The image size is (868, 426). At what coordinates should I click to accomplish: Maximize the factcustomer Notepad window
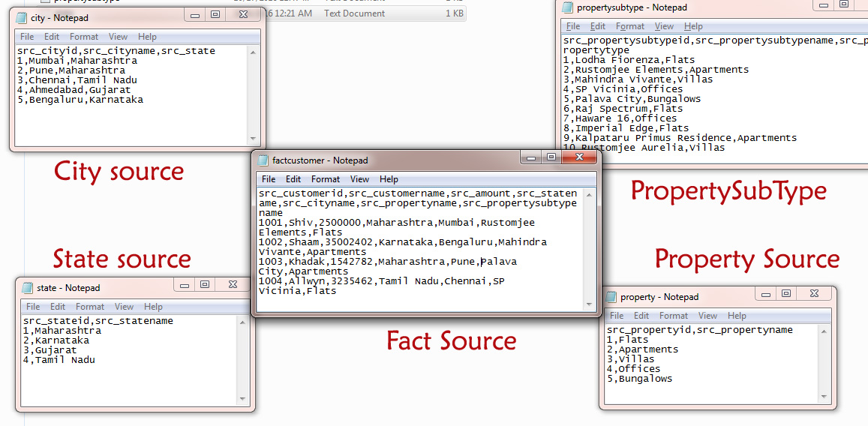(x=551, y=157)
